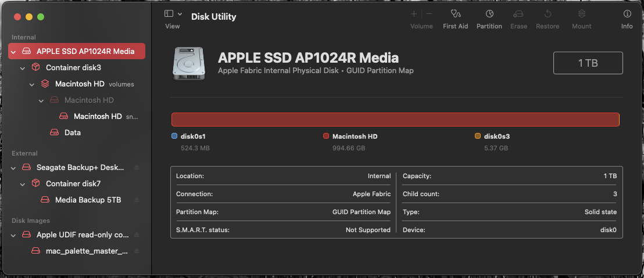The image size is (644, 278).
Task: Collapse the APPLE SSD AP1024R Media disk
Action: 13,52
